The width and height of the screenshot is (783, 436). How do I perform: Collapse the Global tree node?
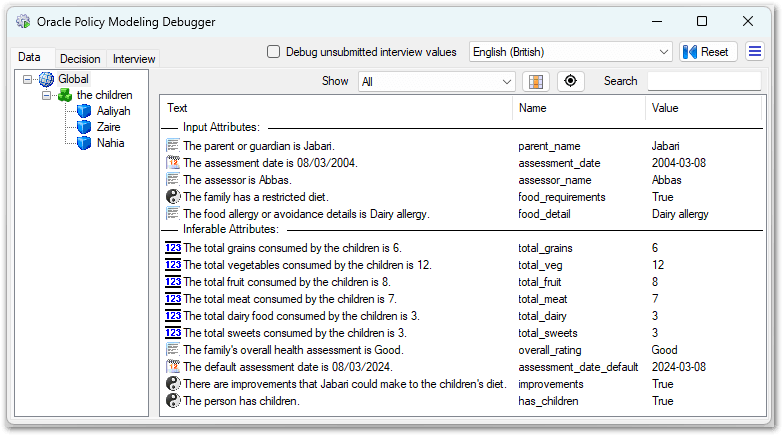click(x=27, y=79)
